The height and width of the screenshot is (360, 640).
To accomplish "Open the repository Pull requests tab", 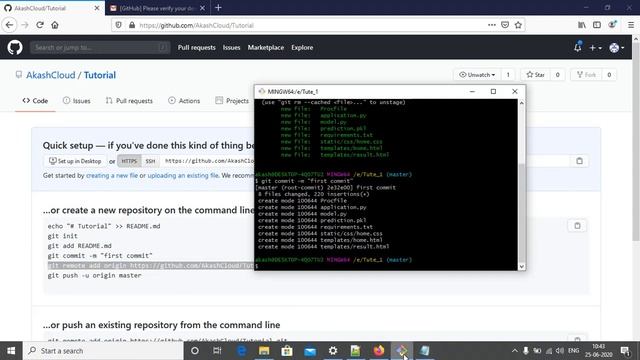I will [129, 100].
